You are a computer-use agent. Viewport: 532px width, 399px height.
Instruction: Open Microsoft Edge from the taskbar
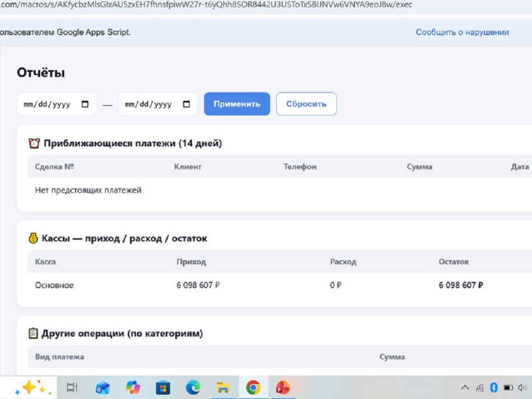pyautogui.click(x=193, y=387)
